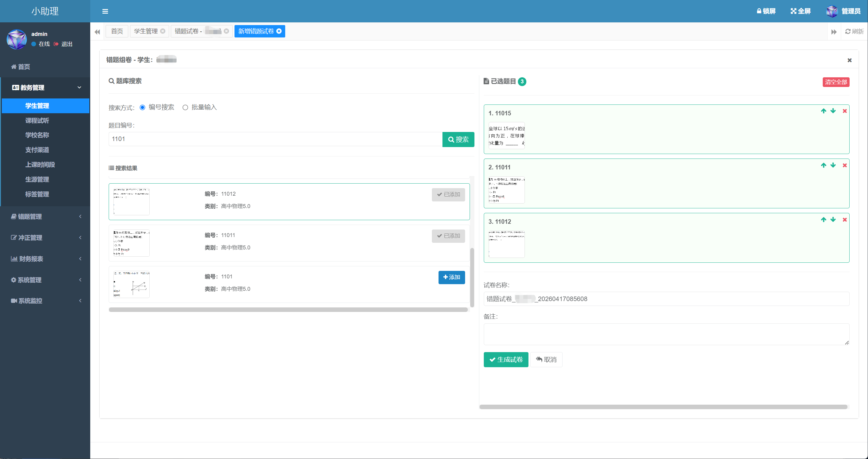The height and width of the screenshot is (459, 868).
Task: Remove question 11012 from selection
Action: (845, 220)
